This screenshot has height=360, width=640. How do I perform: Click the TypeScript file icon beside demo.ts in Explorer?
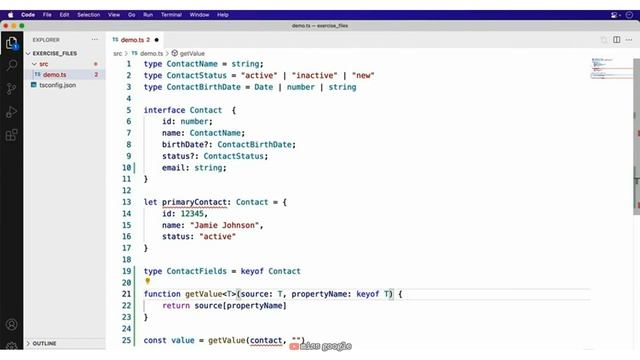pyautogui.click(x=38, y=74)
